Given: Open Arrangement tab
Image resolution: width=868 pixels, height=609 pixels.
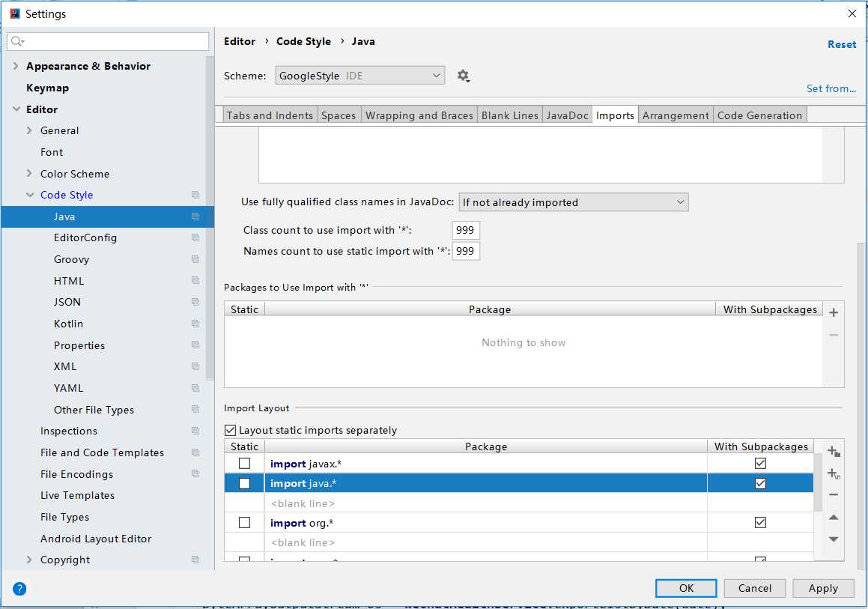Looking at the screenshot, I should 676,115.
